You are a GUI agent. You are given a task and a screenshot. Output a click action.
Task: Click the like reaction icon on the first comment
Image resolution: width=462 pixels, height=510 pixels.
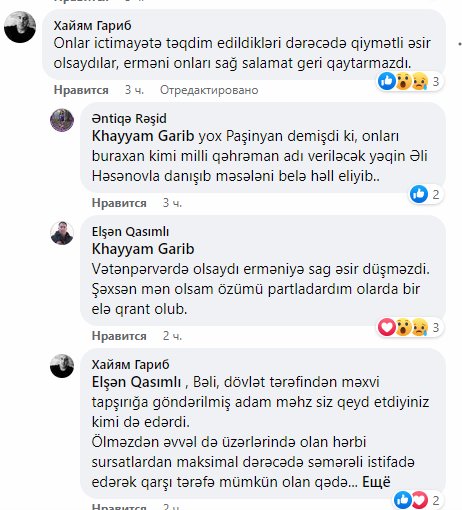coord(387,81)
